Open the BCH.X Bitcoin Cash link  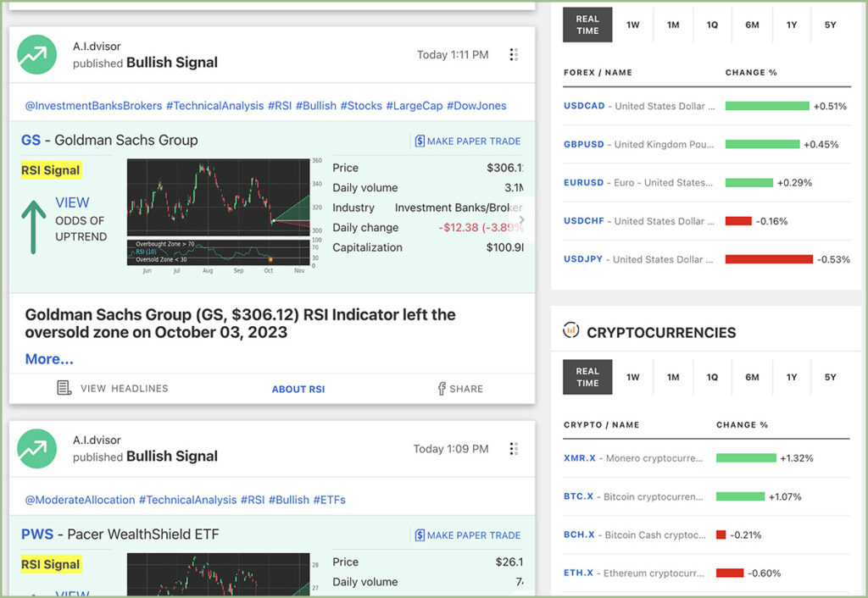[579, 534]
